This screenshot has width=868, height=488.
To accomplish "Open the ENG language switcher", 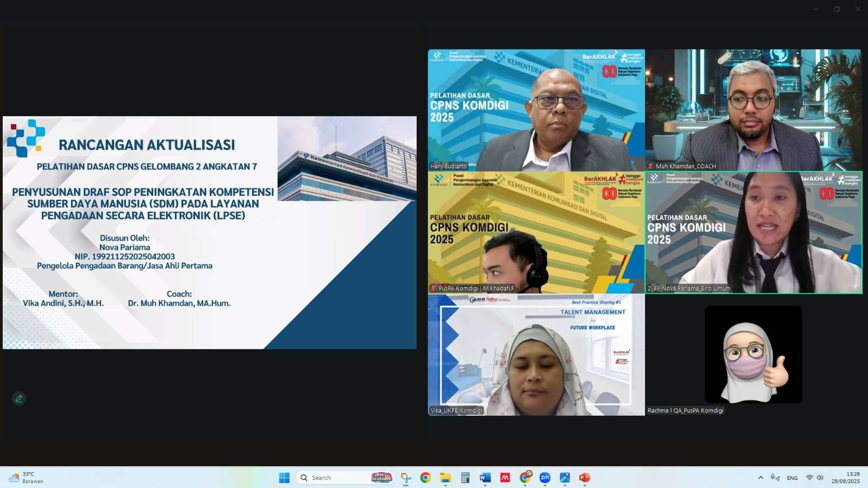I will click(x=792, y=478).
